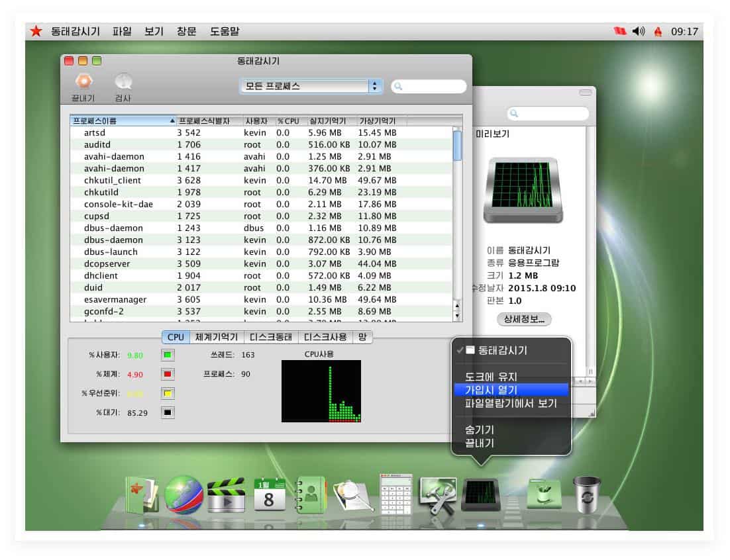Open the calendar dock icon showing 8
This screenshot has height=560, width=730.
[x=270, y=495]
